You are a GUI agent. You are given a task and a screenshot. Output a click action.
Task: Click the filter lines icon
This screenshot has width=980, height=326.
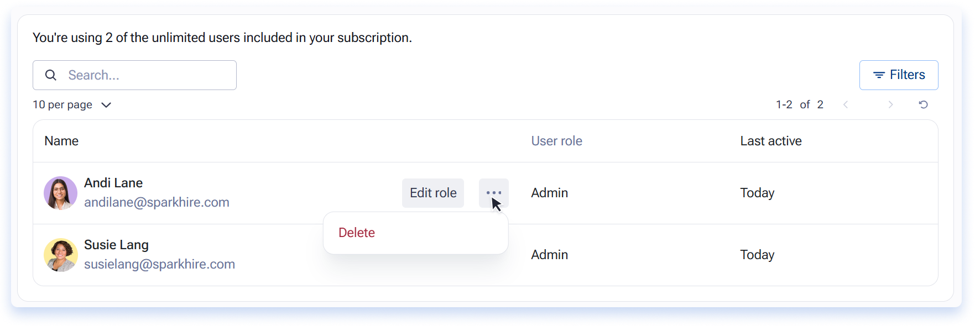[879, 75]
